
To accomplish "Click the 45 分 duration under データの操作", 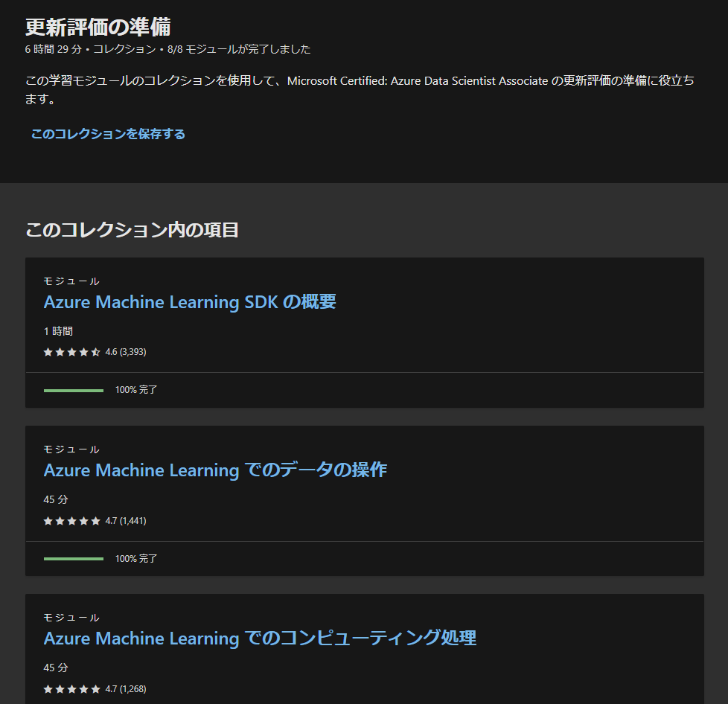I will pyautogui.click(x=56, y=499).
